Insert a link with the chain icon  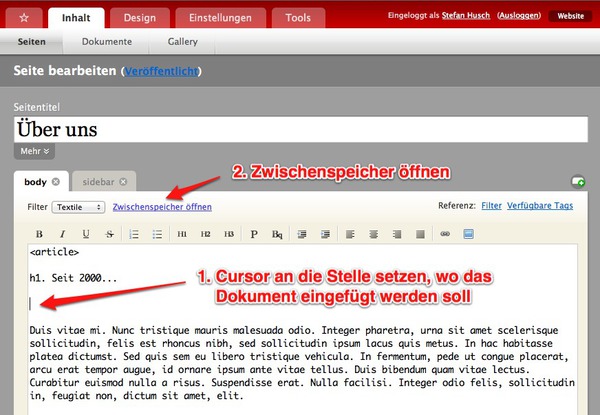coord(445,234)
